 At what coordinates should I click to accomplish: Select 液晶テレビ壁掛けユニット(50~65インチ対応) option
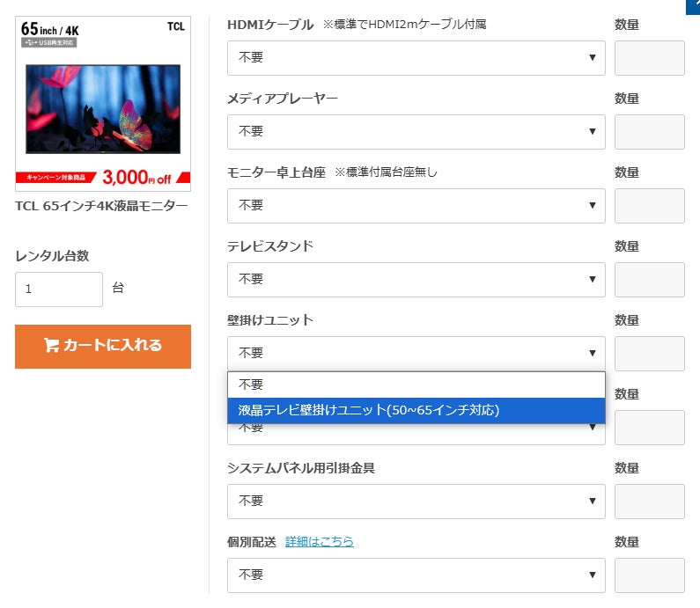416,410
